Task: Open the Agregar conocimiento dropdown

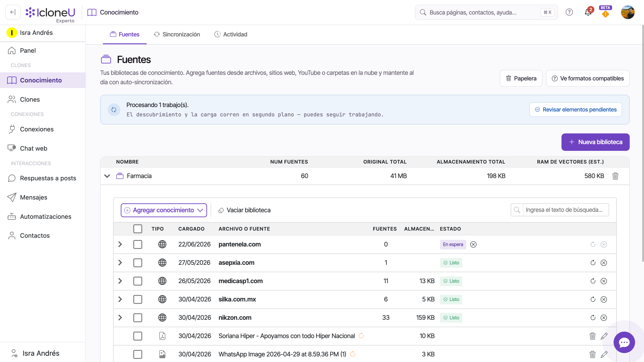Action: click(x=164, y=210)
